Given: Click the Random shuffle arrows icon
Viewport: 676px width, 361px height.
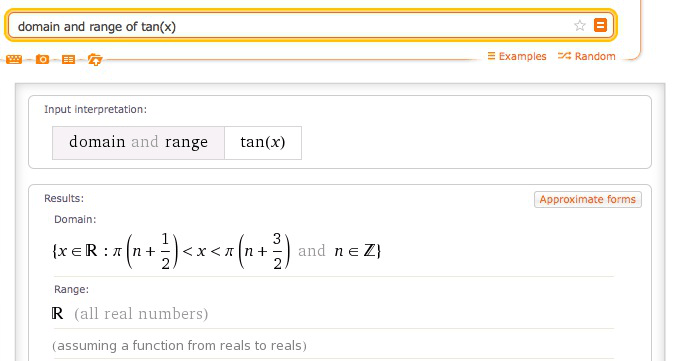Looking at the screenshot, I should click(x=564, y=56).
